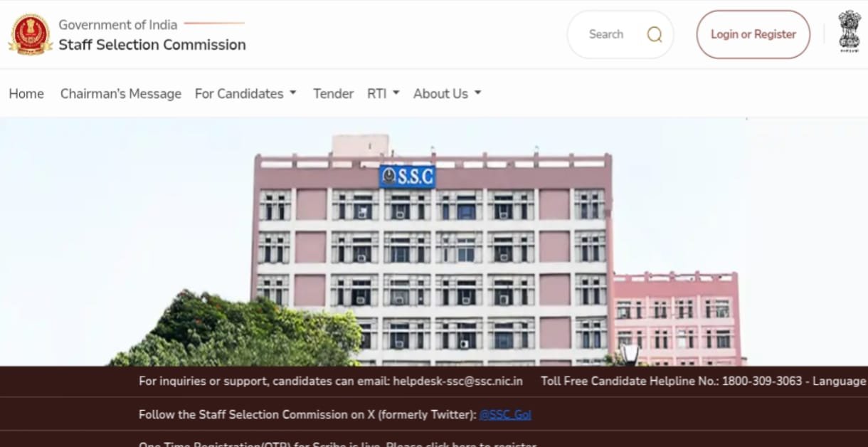The height and width of the screenshot is (447, 868).
Task: Open the About Us dropdown
Action: click(448, 93)
